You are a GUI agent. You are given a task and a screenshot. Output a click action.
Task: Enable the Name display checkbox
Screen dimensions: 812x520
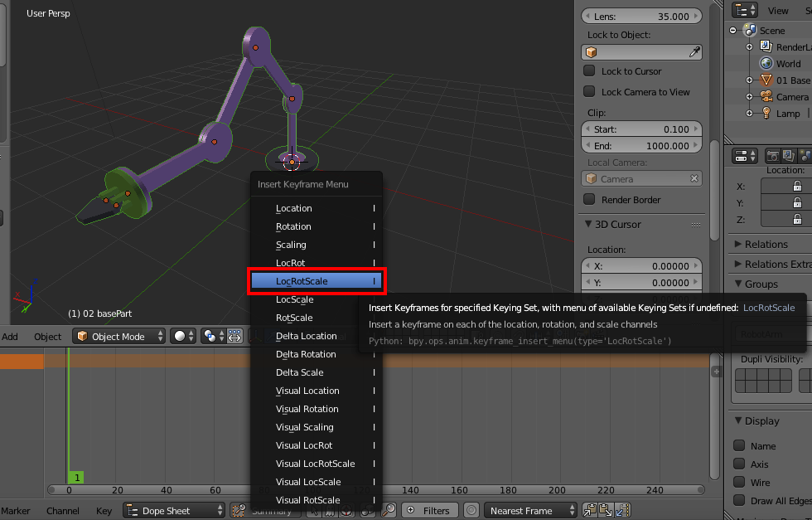click(739, 445)
